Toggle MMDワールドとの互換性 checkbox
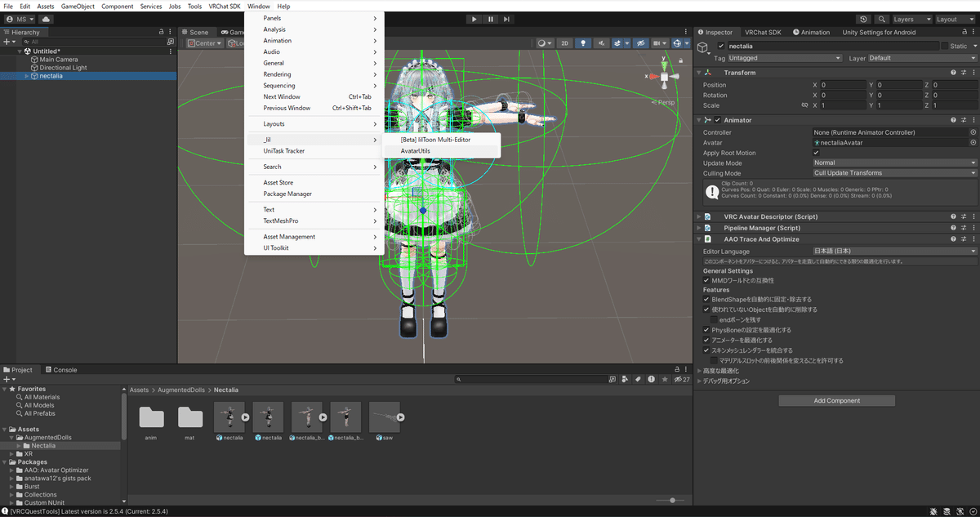 click(x=706, y=280)
